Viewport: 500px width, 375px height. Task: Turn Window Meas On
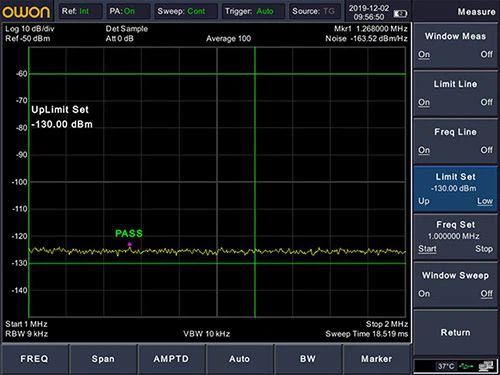tap(424, 54)
